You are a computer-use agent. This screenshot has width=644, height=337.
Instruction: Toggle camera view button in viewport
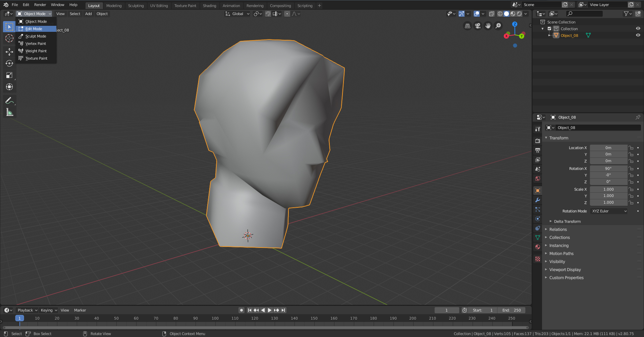coord(478,26)
